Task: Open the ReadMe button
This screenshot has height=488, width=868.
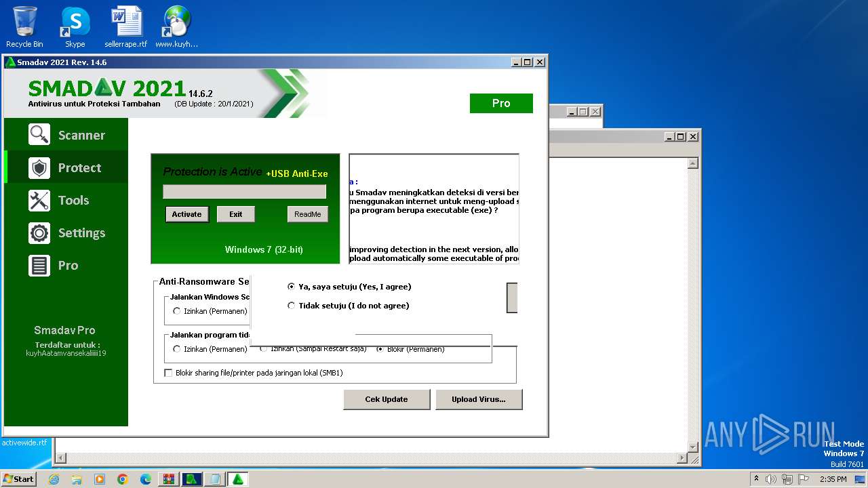Action: tap(307, 214)
